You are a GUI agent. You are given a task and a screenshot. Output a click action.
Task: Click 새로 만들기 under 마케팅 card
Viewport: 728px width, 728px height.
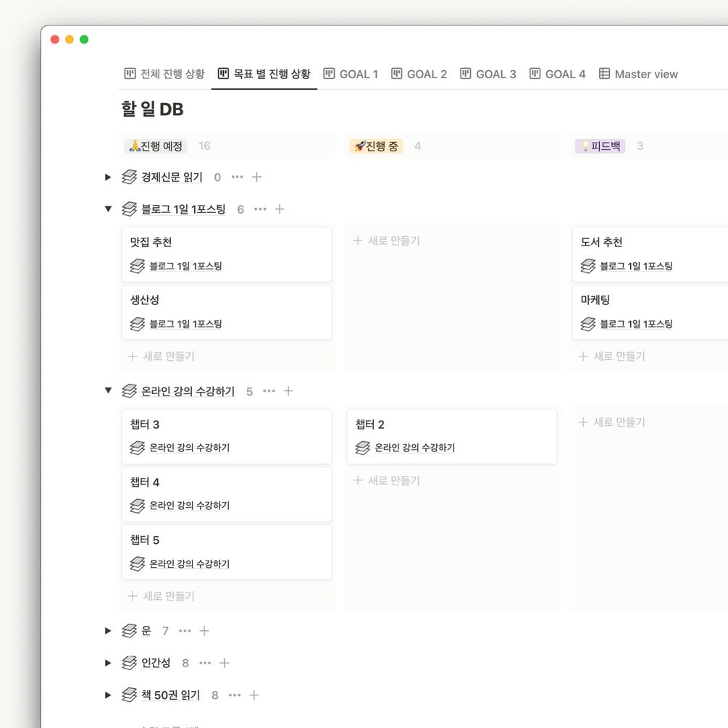pos(612,356)
